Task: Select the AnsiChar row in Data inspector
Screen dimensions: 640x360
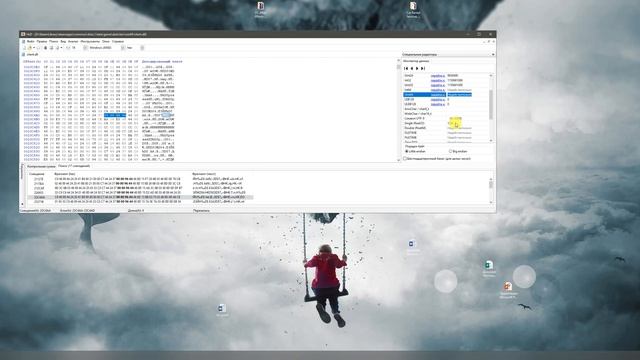Action: click(x=446, y=109)
